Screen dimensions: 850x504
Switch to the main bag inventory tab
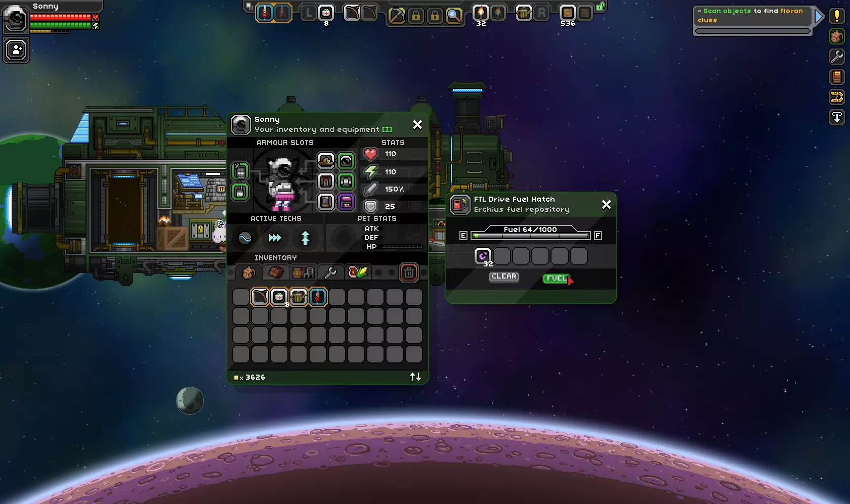tap(248, 273)
